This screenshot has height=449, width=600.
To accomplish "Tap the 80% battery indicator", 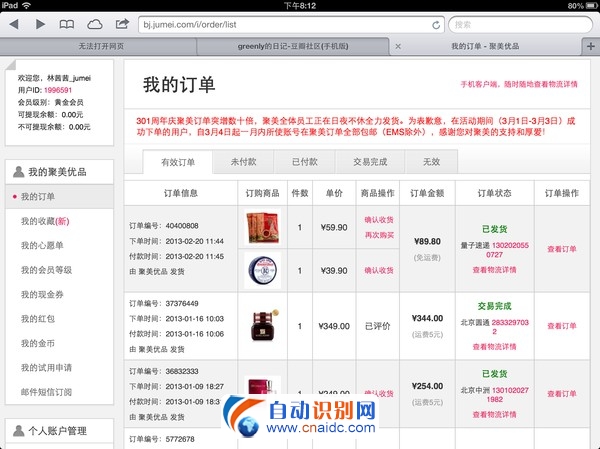I will pyautogui.click(x=583, y=5).
